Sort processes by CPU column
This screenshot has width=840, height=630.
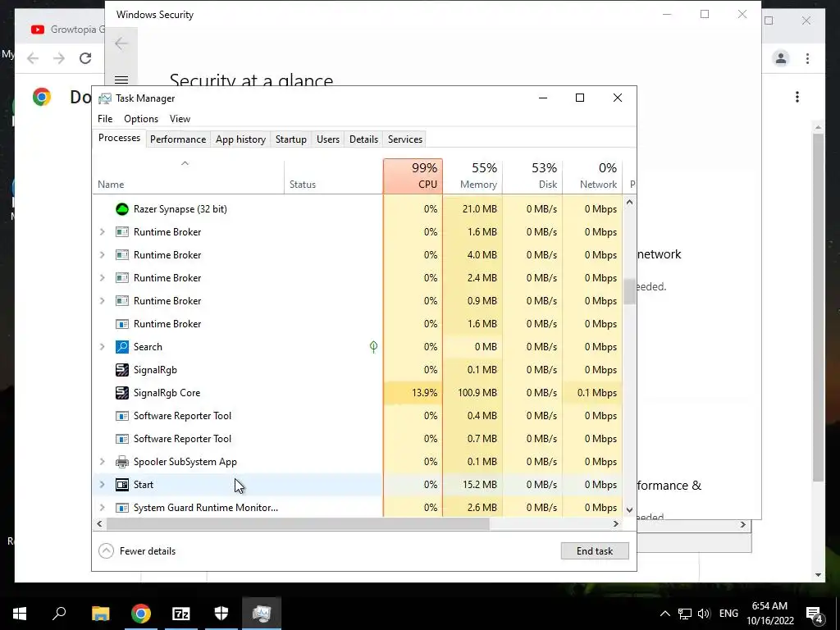(x=413, y=176)
